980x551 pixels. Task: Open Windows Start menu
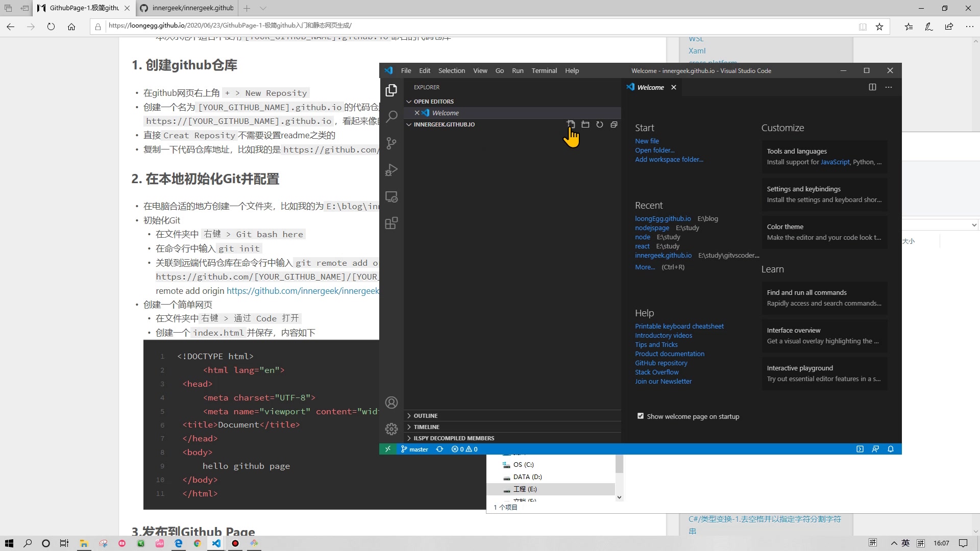[x=9, y=543]
